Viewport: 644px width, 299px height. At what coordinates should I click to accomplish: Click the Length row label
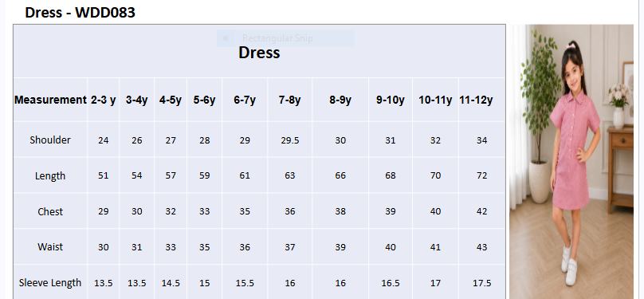(50, 175)
